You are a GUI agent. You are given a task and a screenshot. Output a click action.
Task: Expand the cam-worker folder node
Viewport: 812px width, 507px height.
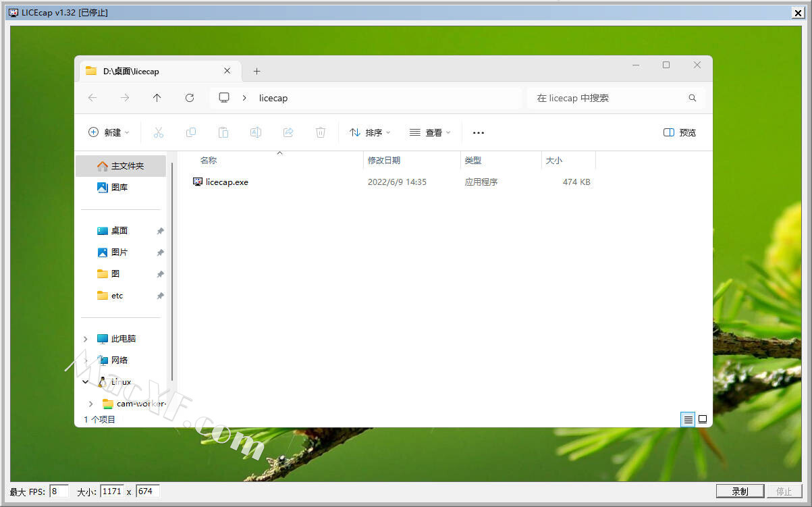click(91, 404)
